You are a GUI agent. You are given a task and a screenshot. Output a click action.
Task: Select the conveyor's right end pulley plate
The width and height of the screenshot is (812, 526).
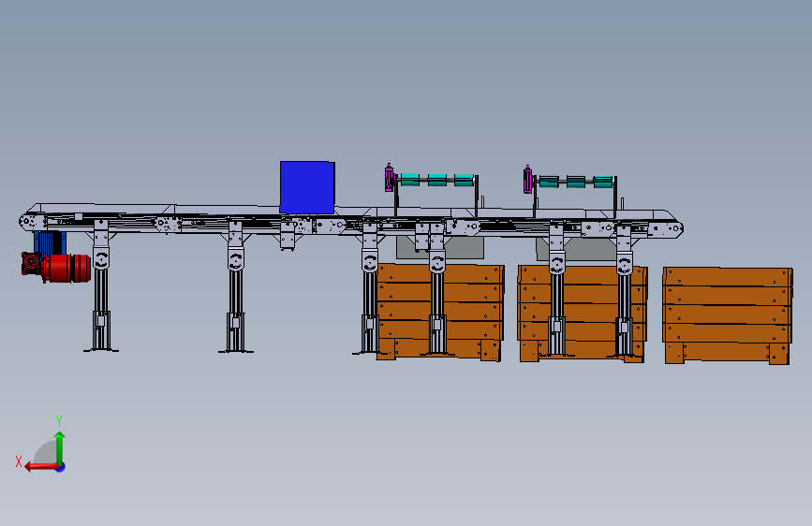coord(668,228)
